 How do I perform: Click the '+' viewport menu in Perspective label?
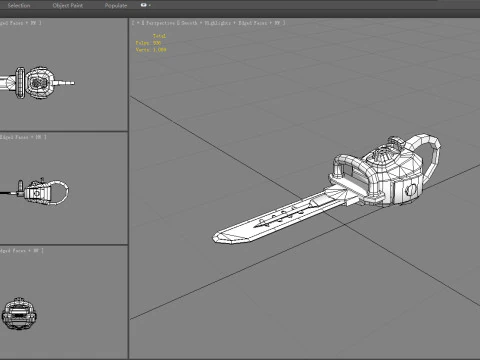point(137,23)
